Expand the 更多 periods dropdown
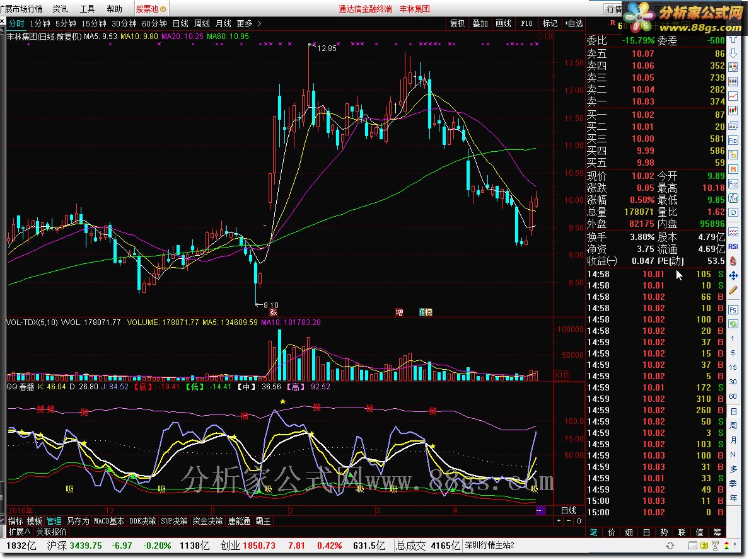 click(x=249, y=23)
